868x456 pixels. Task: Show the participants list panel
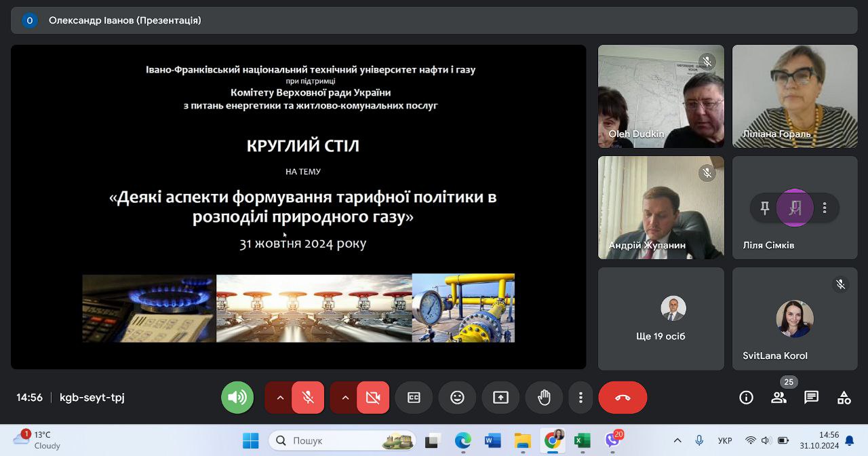coord(778,398)
